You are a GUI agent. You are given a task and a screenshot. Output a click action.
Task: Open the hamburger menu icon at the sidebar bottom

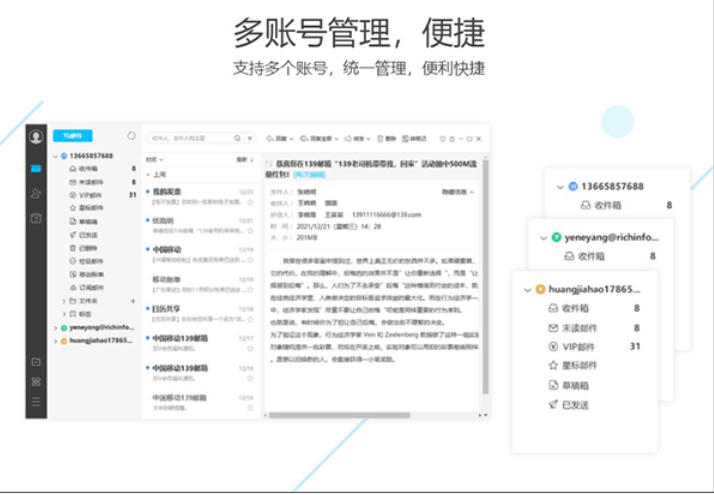pos(36,402)
